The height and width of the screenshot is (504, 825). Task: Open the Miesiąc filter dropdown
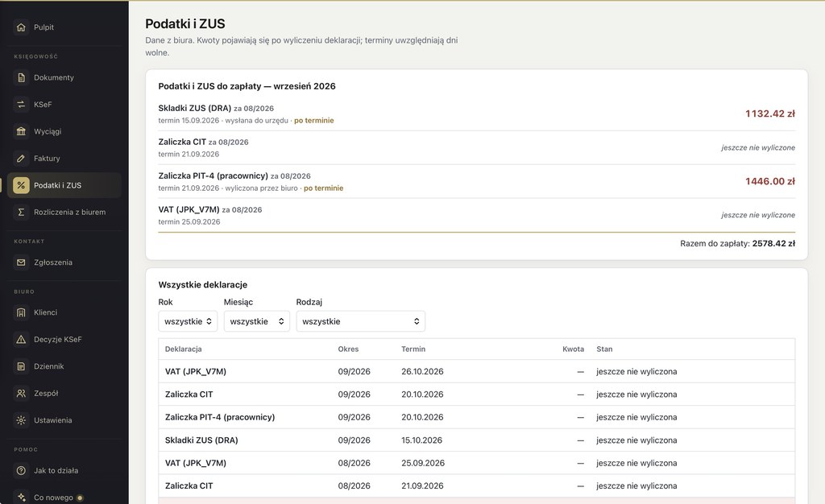pos(257,321)
